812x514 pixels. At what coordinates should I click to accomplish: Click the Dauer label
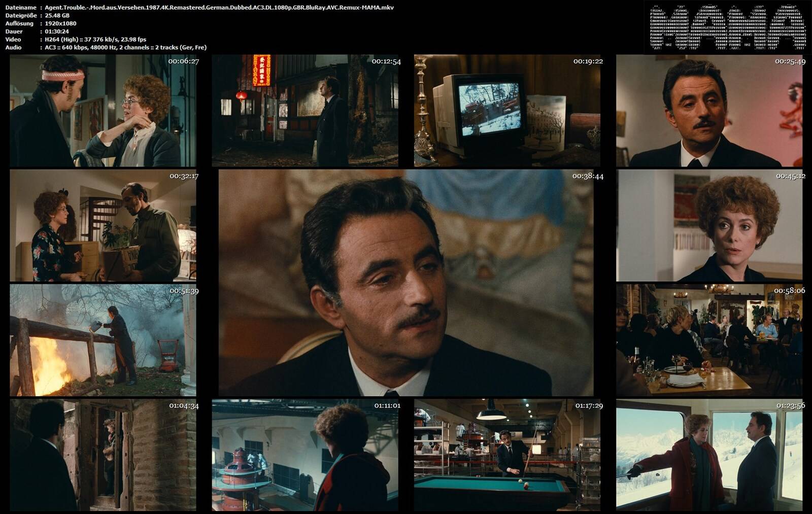point(13,31)
